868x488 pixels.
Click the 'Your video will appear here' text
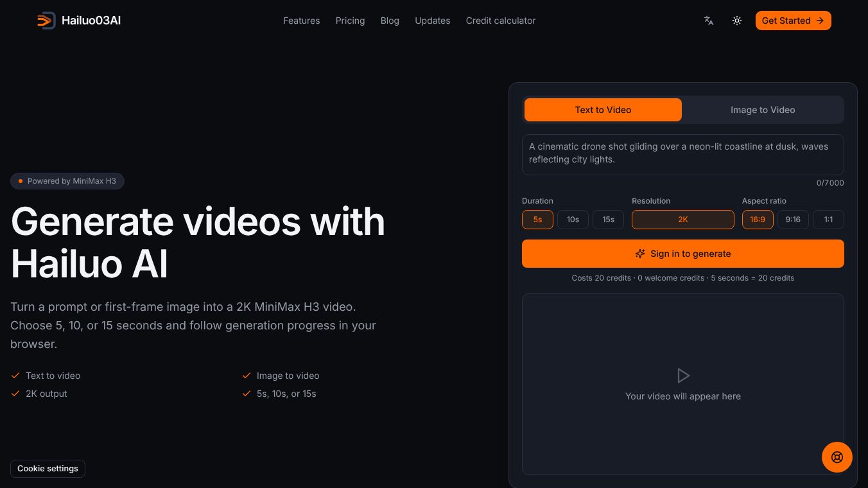click(683, 396)
